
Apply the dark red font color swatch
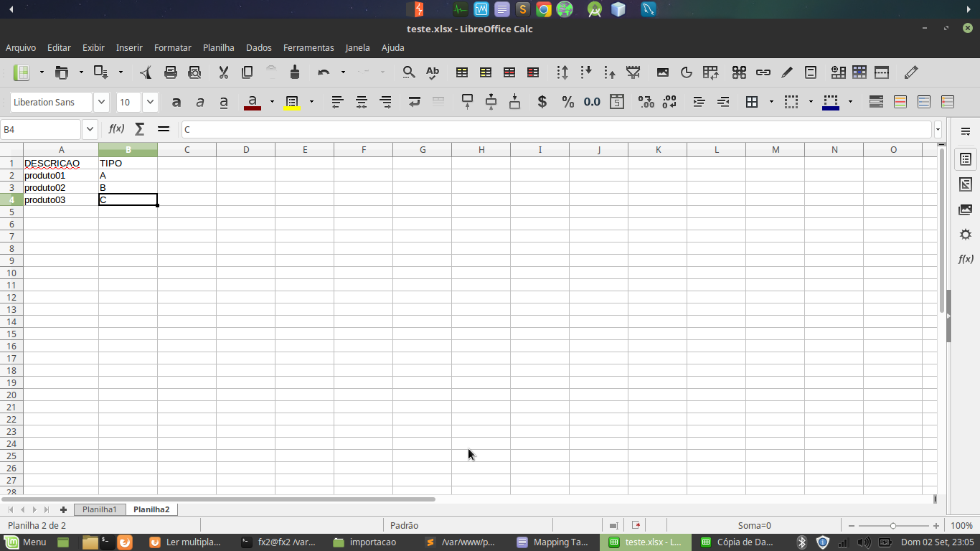(x=253, y=102)
